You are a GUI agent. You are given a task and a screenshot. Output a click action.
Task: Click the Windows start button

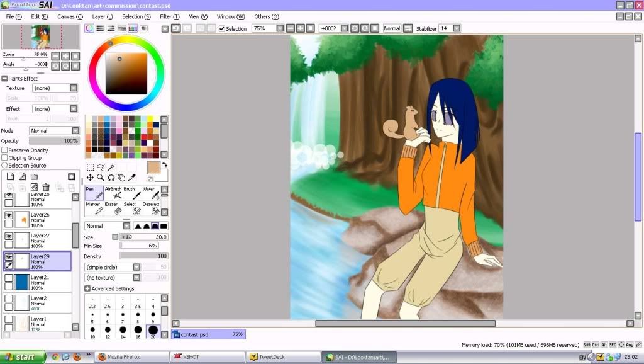22,357
